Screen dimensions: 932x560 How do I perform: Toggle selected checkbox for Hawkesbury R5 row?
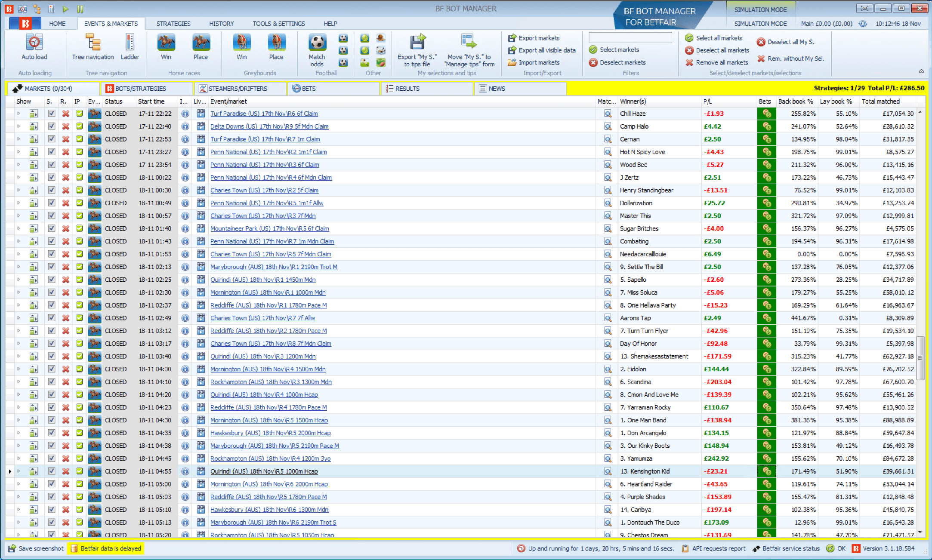point(51,433)
